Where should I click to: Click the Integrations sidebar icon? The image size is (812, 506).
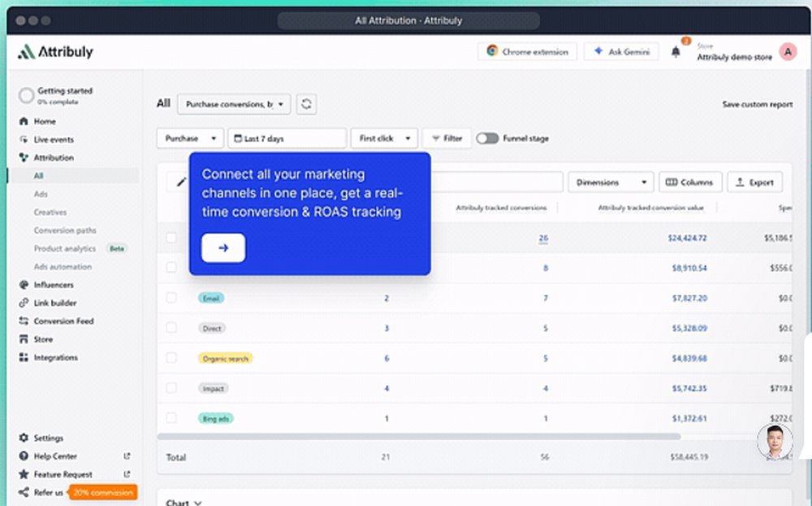[x=24, y=357]
